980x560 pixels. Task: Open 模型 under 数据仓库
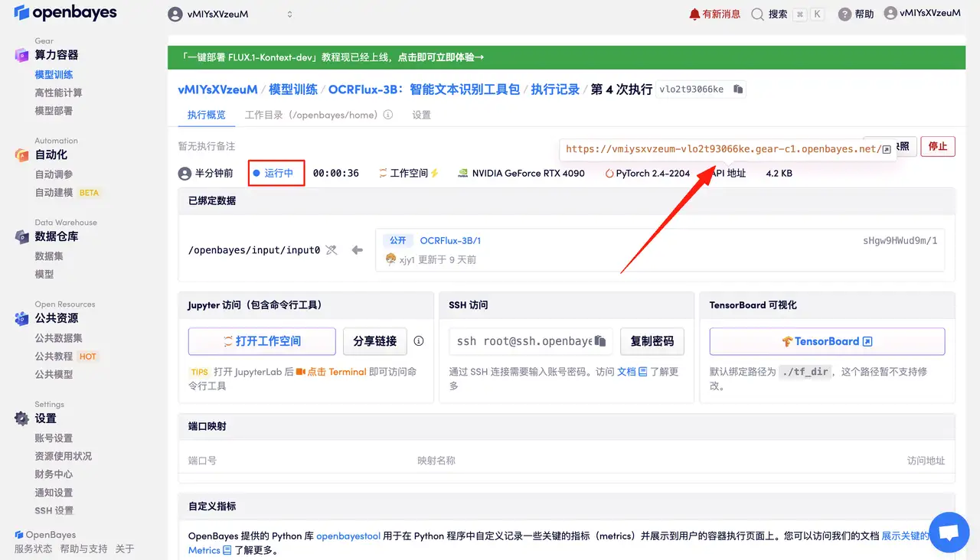44,274
